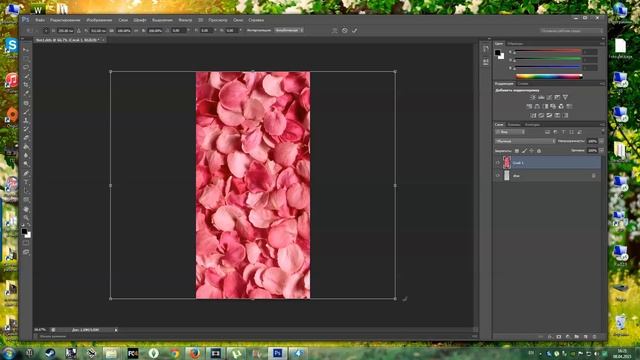This screenshot has height=360, width=640.
Task: Open the layer opacity slider arrow
Action: click(x=601, y=141)
